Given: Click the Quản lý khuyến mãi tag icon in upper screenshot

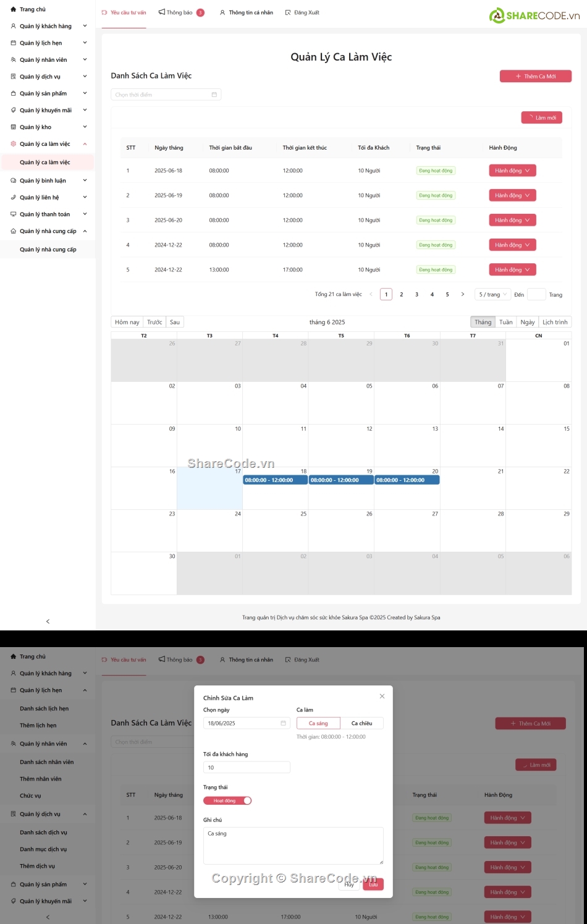Looking at the screenshot, I should click(14, 110).
